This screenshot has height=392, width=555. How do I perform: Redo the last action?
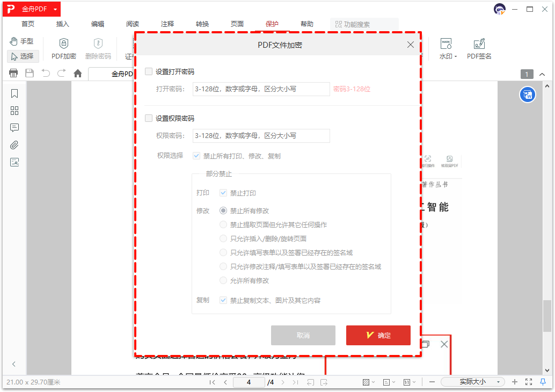(62, 74)
